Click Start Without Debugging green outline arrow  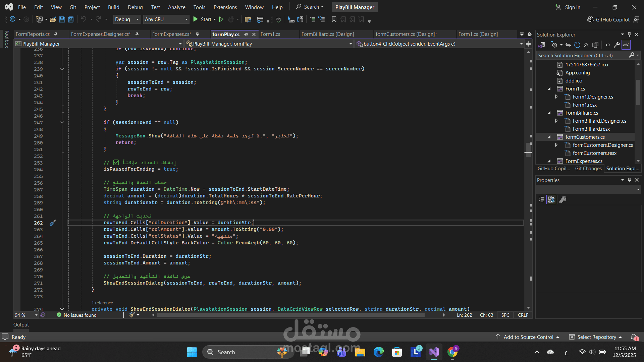[x=221, y=19]
